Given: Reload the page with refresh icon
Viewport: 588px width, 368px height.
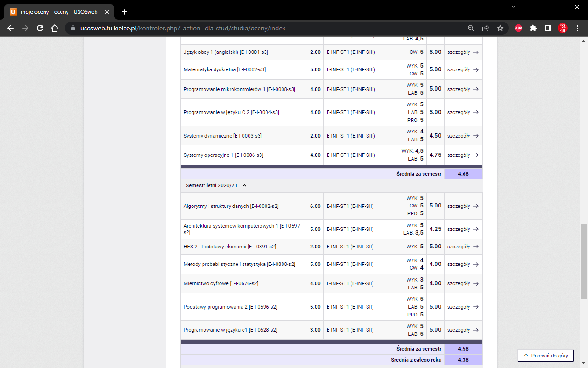Looking at the screenshot, I should [40, 28].
